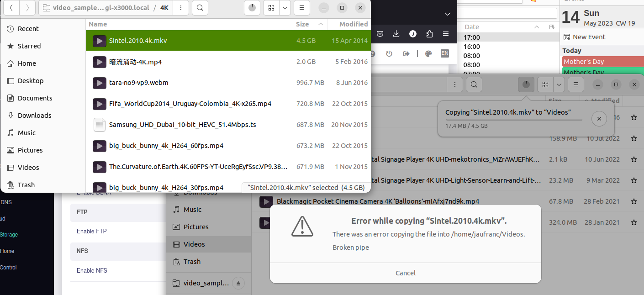
Task: Star the file modified 10 Jun 2022
Action: click(634, 159)
